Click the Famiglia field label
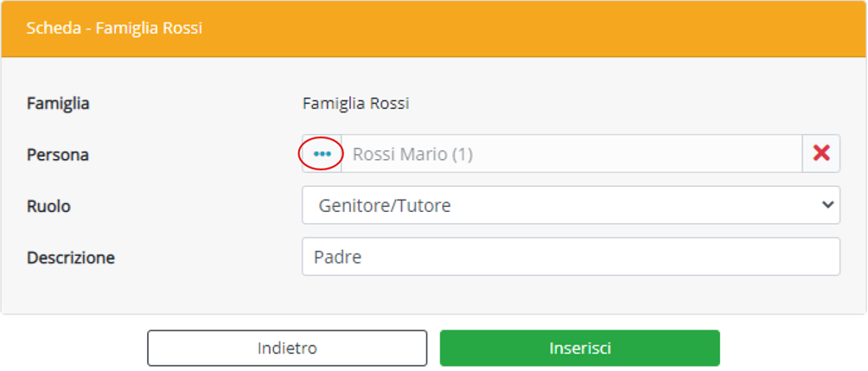 58,104
